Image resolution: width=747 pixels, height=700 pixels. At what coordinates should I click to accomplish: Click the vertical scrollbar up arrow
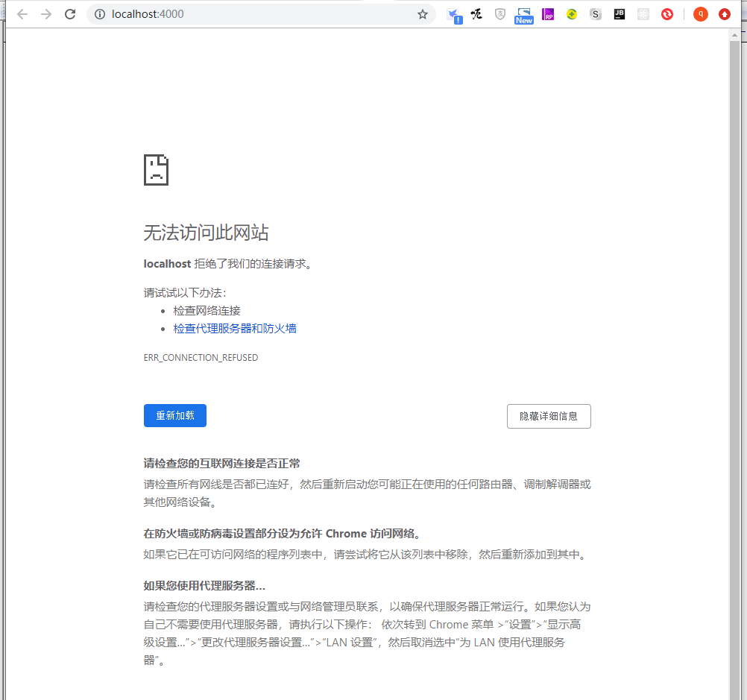pyautogui.click(x=735, y=35)
